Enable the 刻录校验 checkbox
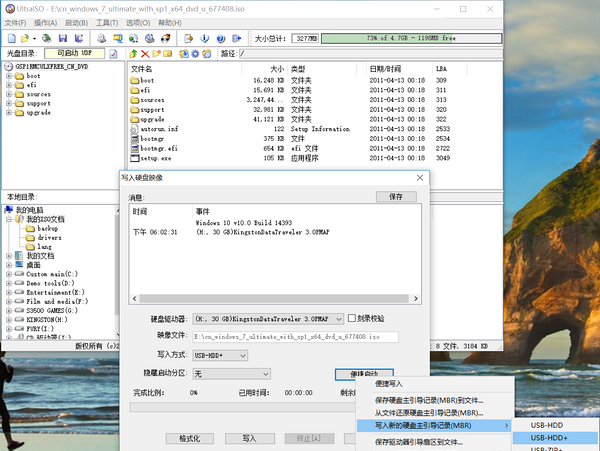This screenshot has height=451, width=600. [x=352, y=318]
